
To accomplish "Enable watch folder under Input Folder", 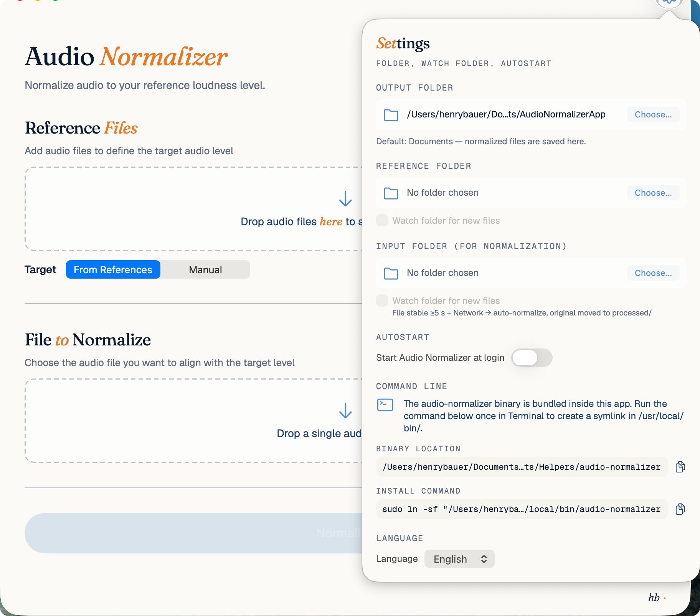I will [382, 301].
